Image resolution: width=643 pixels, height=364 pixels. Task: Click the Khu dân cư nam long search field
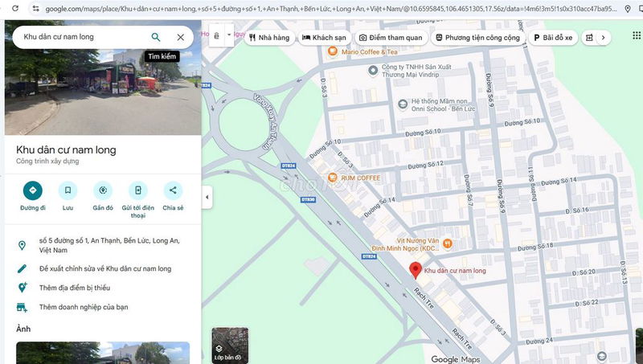(80, 37)
